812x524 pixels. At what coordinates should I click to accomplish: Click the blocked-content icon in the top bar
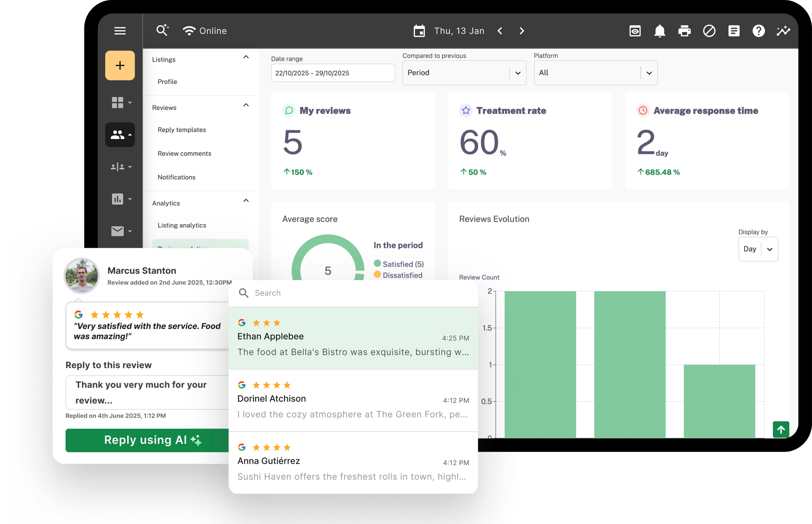pos(709,31)
